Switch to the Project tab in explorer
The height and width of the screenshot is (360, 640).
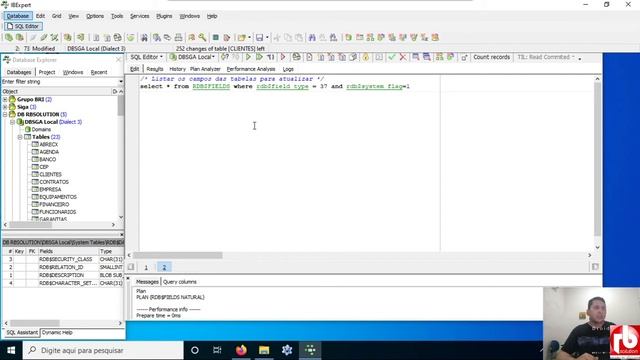(x=47, y=72)
